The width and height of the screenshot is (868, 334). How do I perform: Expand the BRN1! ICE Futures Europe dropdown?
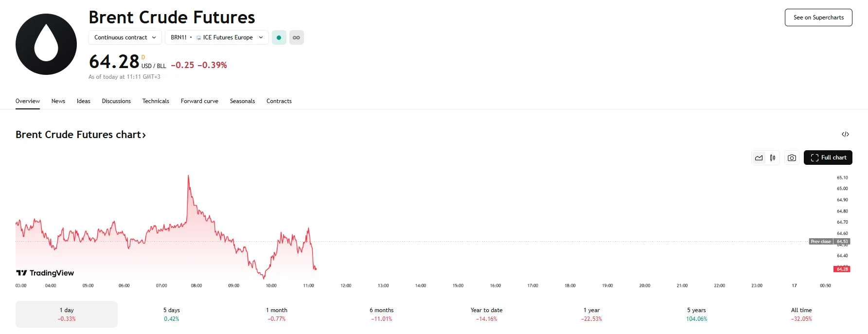point(217,37)
